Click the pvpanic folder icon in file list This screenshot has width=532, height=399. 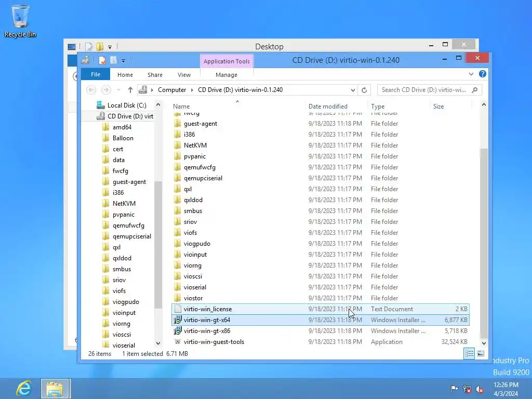click(177, 156)
